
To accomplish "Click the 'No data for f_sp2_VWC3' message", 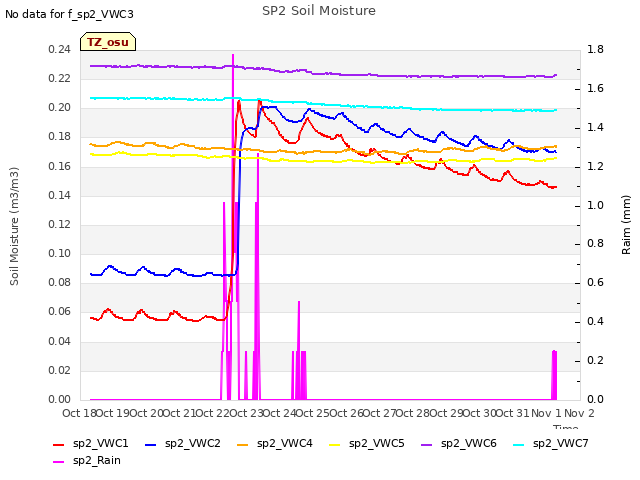I will [x=69, y=14].
